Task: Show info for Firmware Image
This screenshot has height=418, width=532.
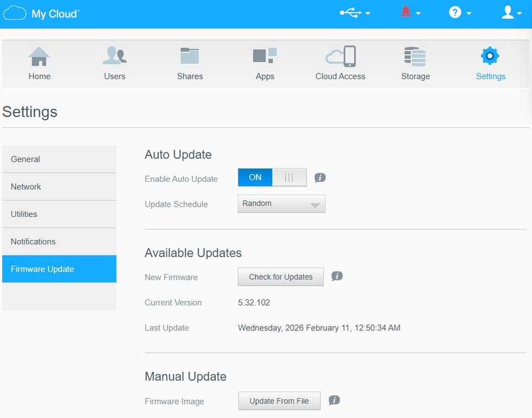Action: [334, 400]
